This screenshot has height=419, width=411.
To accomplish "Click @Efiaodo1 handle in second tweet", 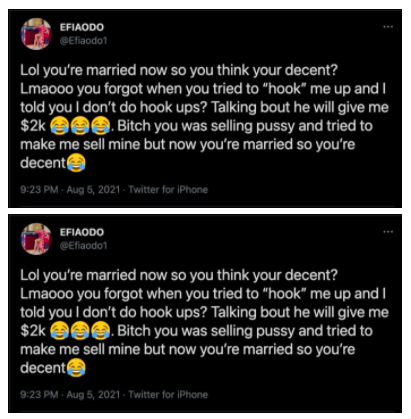I will click(x=83, y=246).
